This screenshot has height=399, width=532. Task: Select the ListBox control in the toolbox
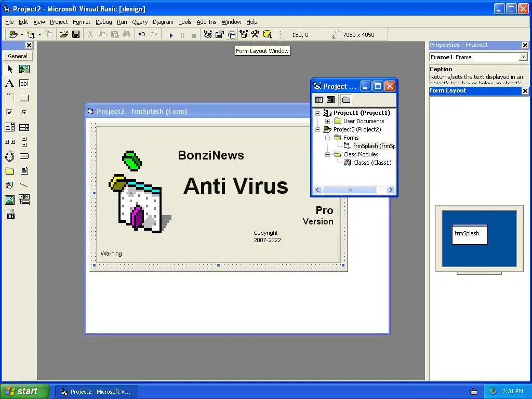(x=24, y=127)
